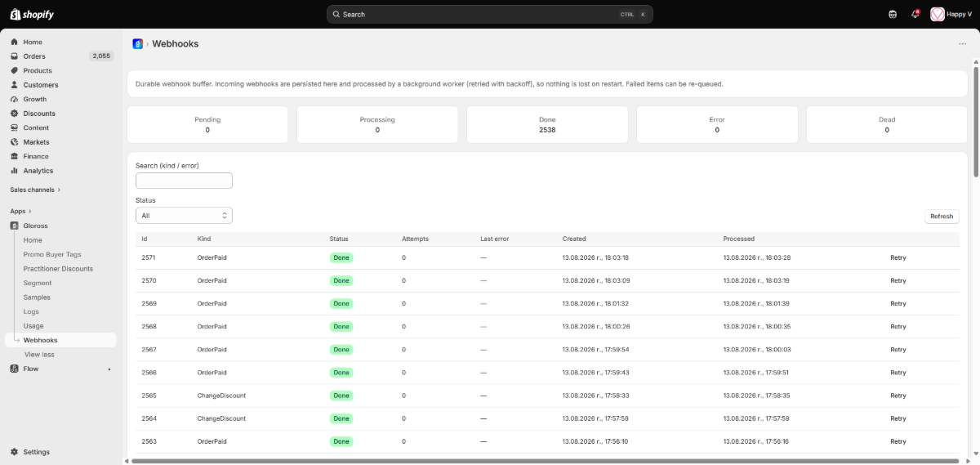Open the Sidekick assistant icon in top bar

pyautogui.click(x=893, y=14)
